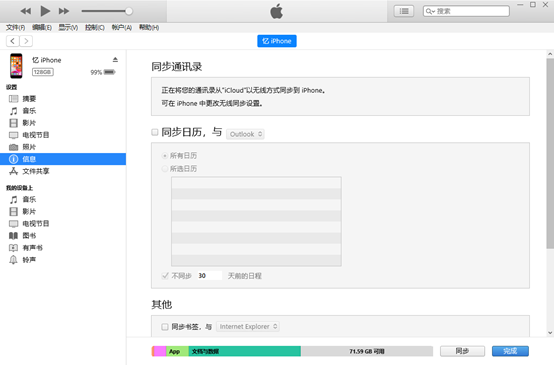Viewport: 554px width, 365px height.
Task: Open the 帐户(A) menu
Action: click(122, 28)
